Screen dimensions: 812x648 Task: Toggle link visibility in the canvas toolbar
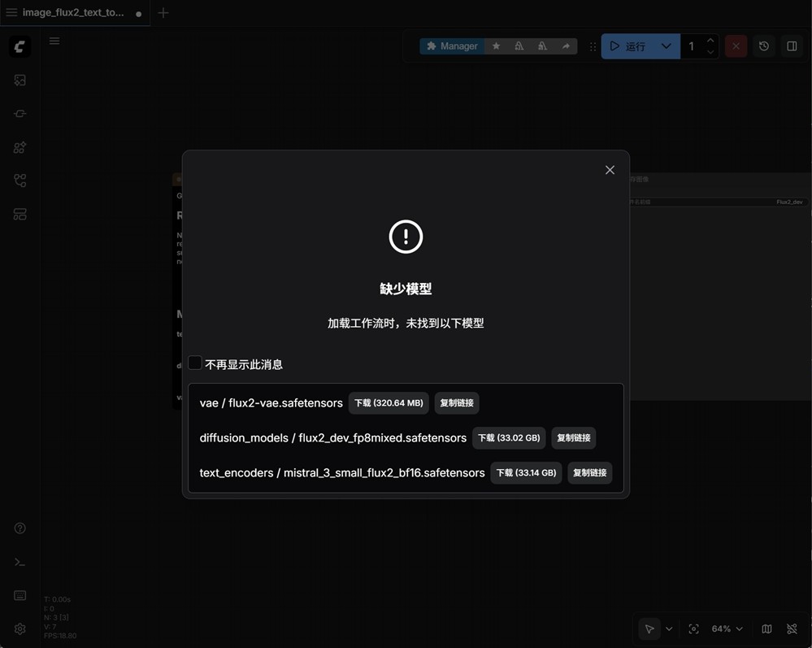coord(792,628)
